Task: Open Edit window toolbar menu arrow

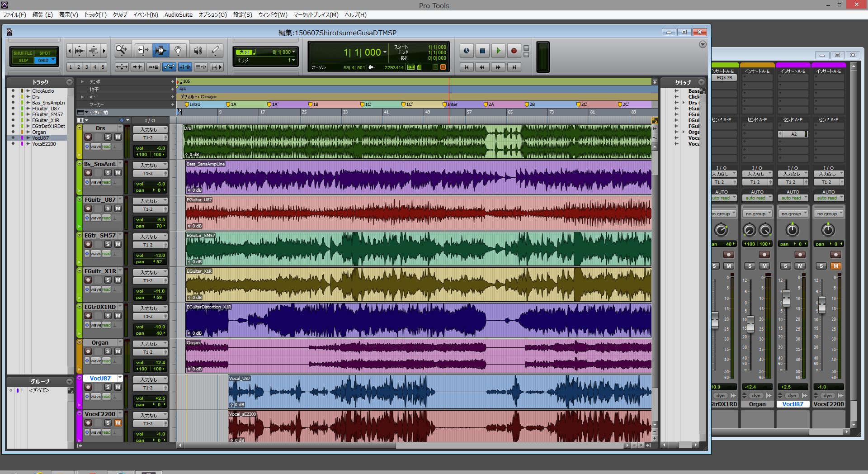Action: (x=703, y=44)
